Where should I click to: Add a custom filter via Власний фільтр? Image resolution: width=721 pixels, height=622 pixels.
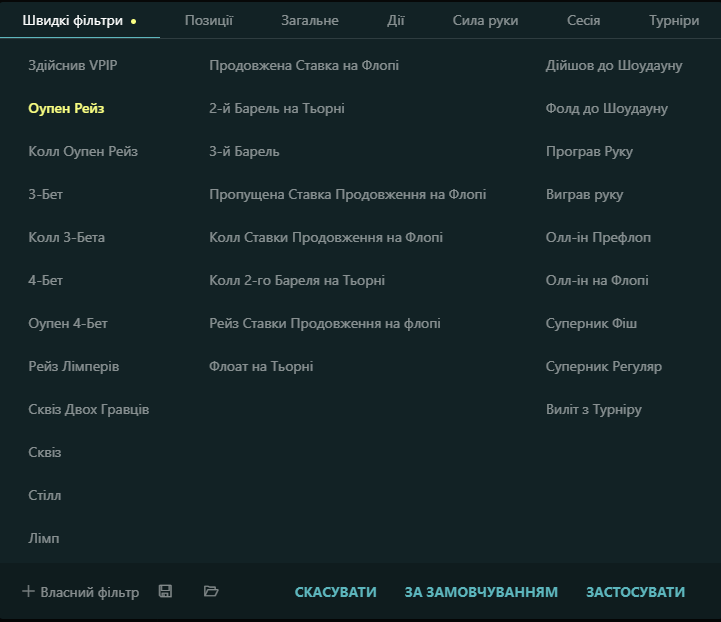pos(80,592)
